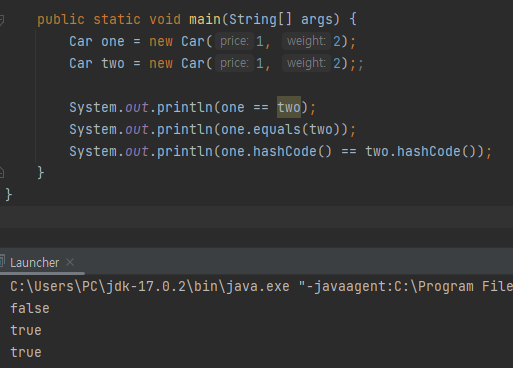Close the Launcher tab
This screenshot has height=368, width=513.
tap(70, 262)
